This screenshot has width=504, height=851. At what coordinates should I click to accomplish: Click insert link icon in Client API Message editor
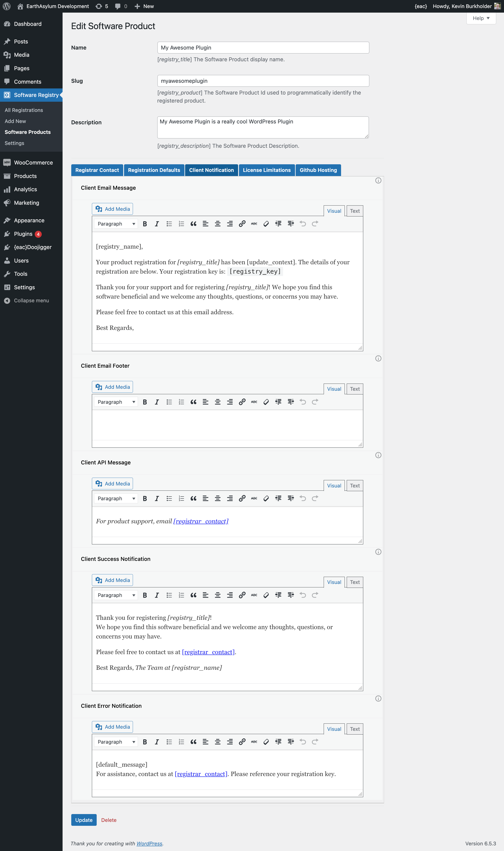click(242, 498)
